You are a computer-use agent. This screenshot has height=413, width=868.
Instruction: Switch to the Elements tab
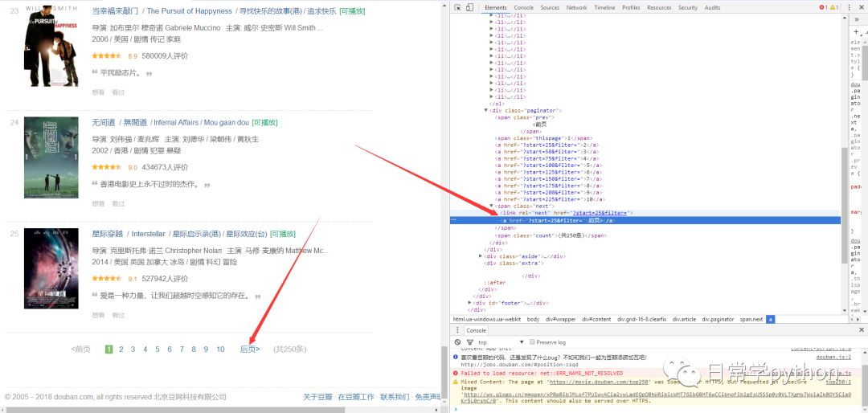click(x=495, y=7)
